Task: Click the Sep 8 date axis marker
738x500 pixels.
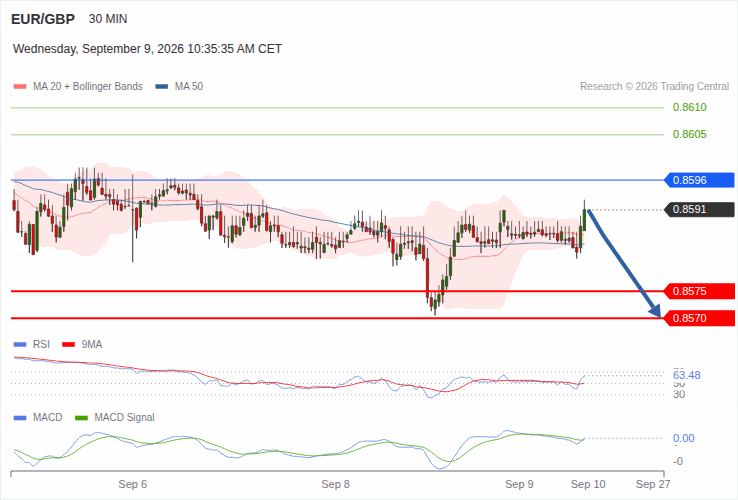Action: point(336,484)
